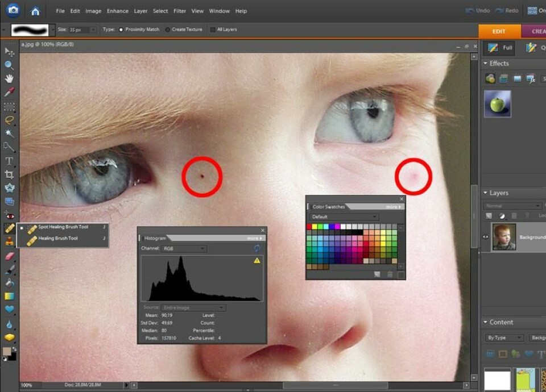Open the histogram Channel RGB dropdown
The height and width of the screenshot is (392, 546).
pyautogui.click(x=184, y=249)
